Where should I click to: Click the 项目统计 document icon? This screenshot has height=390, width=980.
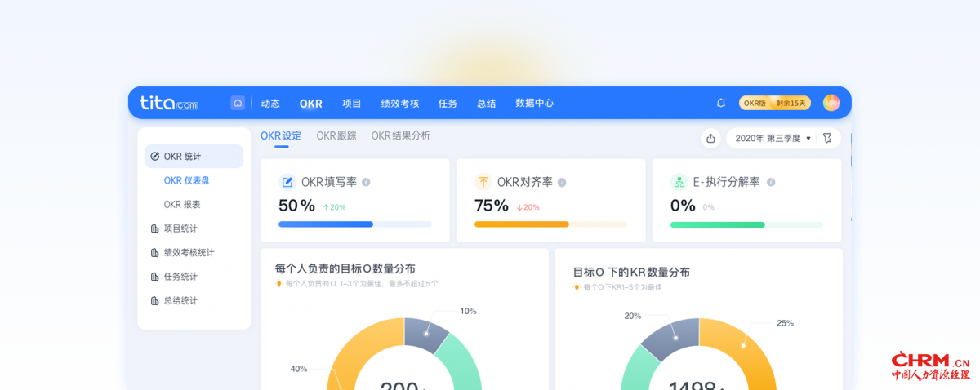pyautogui.click(x=155, y=228)
